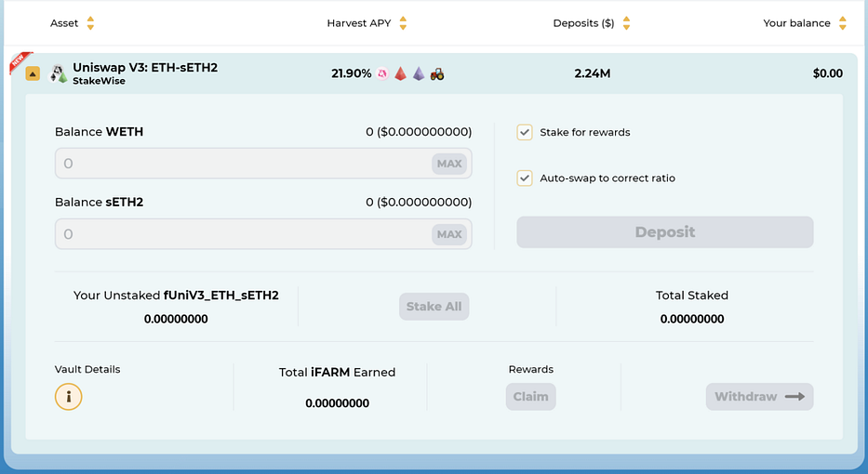Image resolution: width=868 pixels, height=474 pixels.
Task: Click the $0.00 balance value
Action: (x=828, y=73)
